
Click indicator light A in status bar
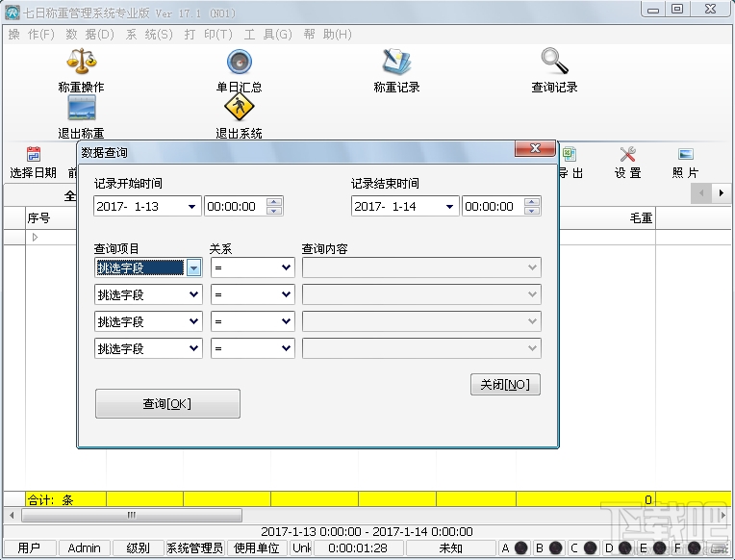[x=520, y=547]
